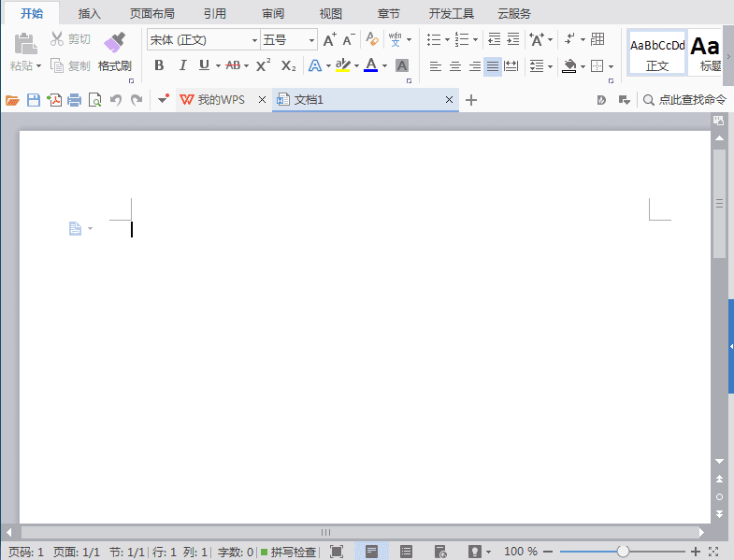Screen dimensions: 734x560
Task: Click the Copy (复制) icon
Action: (57, 65)
